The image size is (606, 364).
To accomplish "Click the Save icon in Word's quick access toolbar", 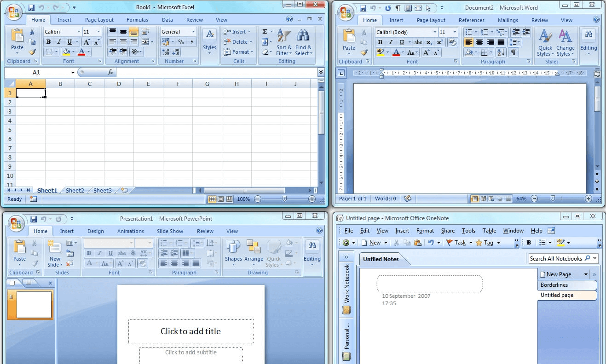I will tap(363, 8).
